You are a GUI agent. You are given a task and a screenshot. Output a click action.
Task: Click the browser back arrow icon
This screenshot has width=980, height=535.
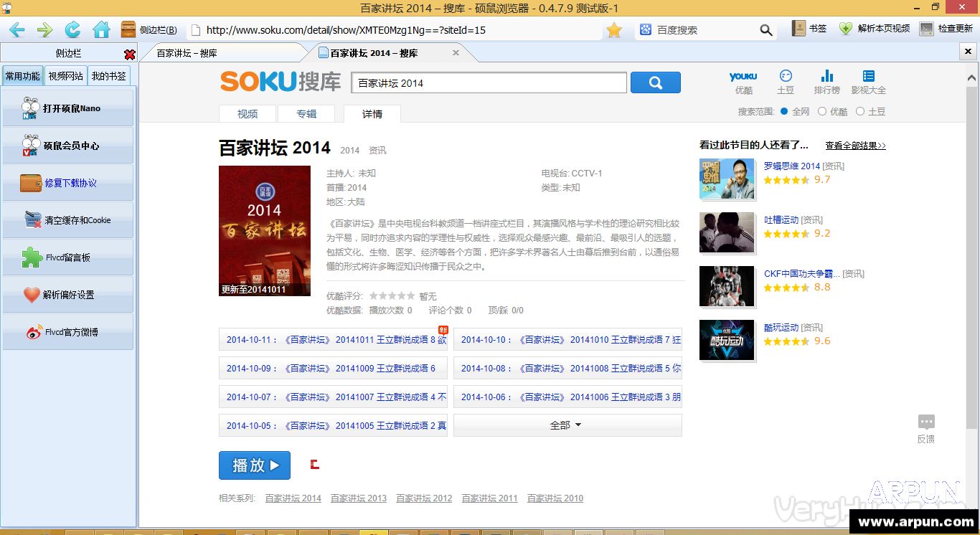pos(17,29)
